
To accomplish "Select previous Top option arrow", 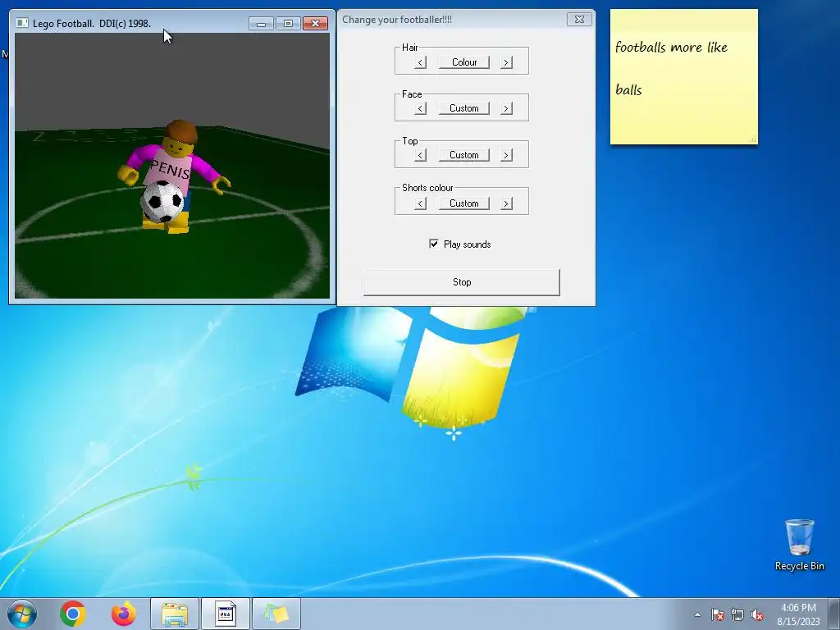I will click(x=421, y=155).
